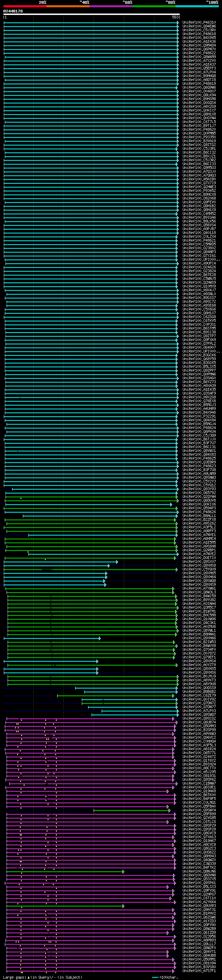The width and height of the screenshot is (222, 980).
Task: Select hit label UniRef100_Q9M5U3
Action: coord(199,168)
